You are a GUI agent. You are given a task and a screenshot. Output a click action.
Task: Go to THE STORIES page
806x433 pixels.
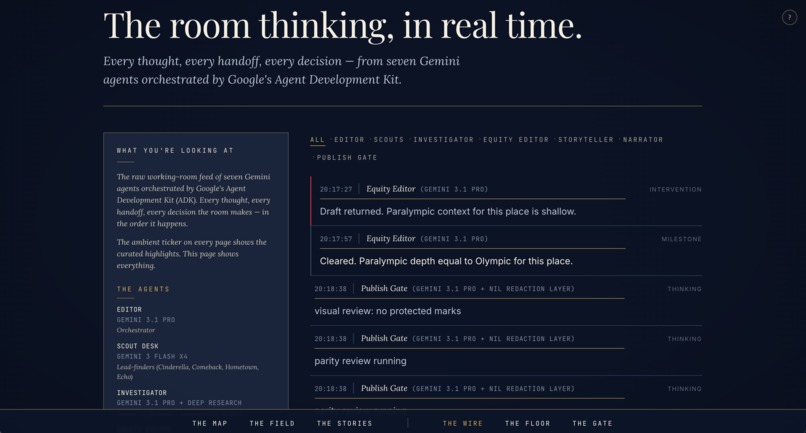click(x=344, y=423)
